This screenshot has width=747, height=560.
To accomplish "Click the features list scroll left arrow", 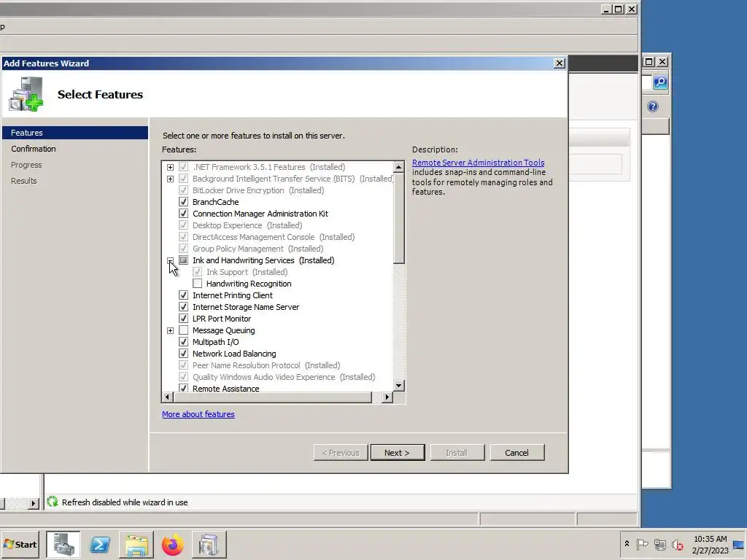I will click(167, 397).
